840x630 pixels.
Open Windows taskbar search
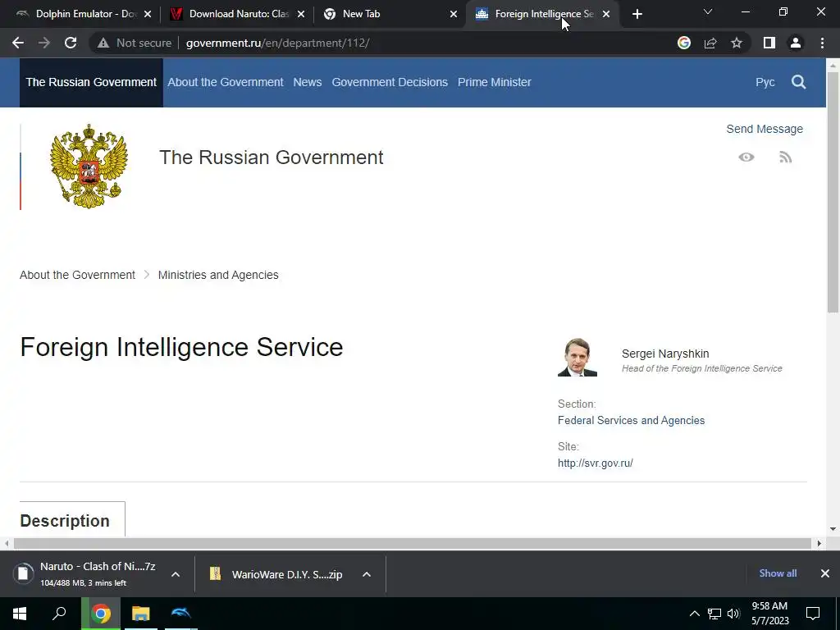(59, 614)
